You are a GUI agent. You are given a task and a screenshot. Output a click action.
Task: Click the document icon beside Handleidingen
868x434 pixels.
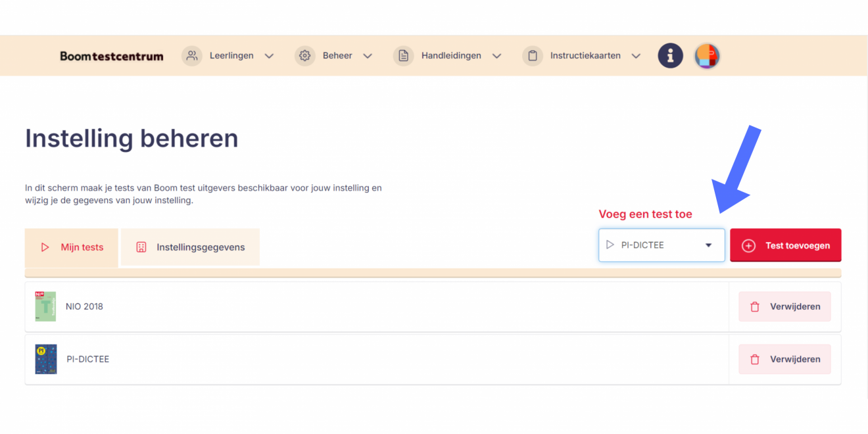point(403,55)
